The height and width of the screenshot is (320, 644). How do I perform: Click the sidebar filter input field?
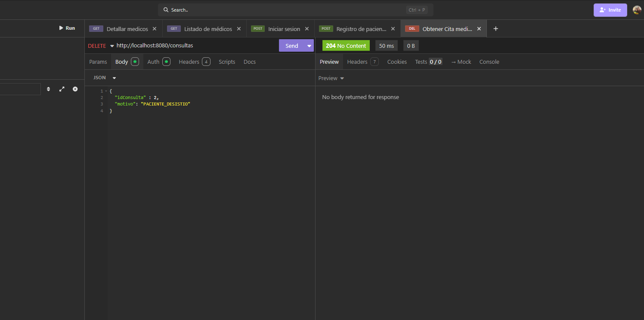tap(20, 89)
